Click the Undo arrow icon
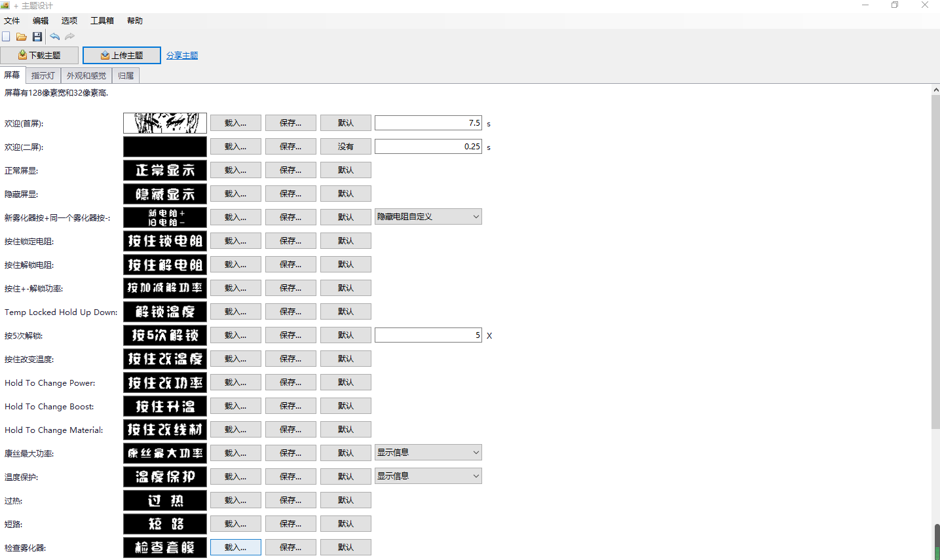The image size is (940, 560). (54, 37)
